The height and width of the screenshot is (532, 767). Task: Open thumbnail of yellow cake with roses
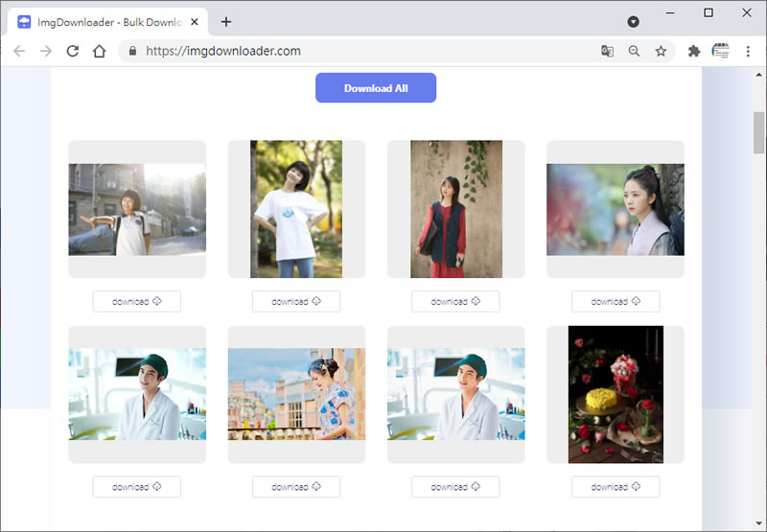point(616,394)
